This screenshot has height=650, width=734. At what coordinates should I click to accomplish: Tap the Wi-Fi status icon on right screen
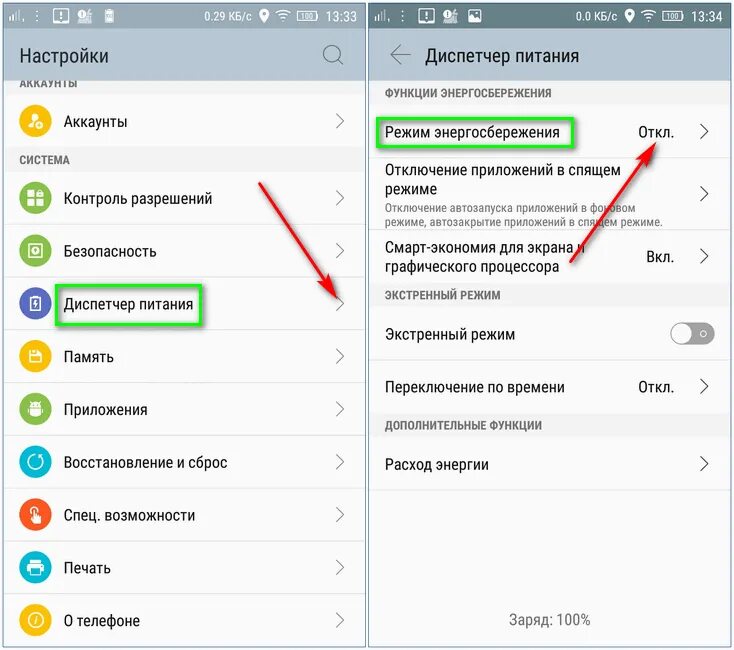[x=648, y=16]
